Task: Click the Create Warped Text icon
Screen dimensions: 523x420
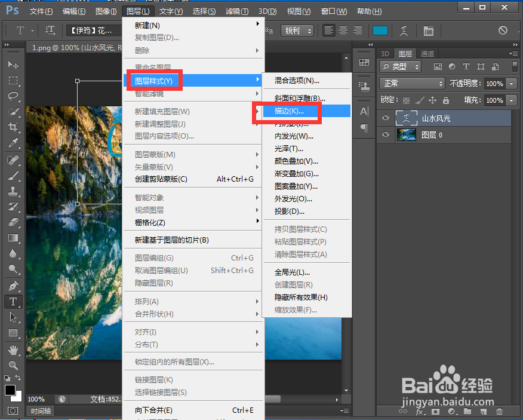Action: coord(405,31)
